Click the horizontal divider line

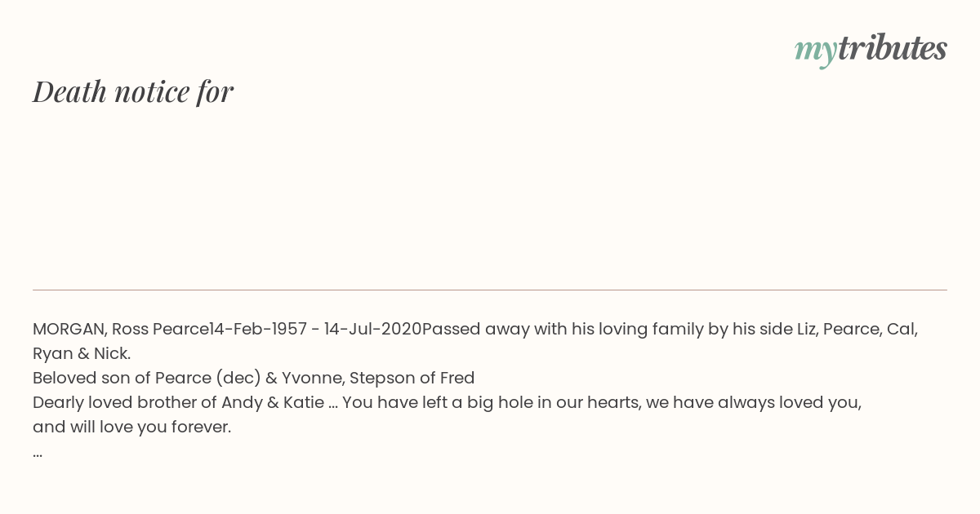[490, 290]
